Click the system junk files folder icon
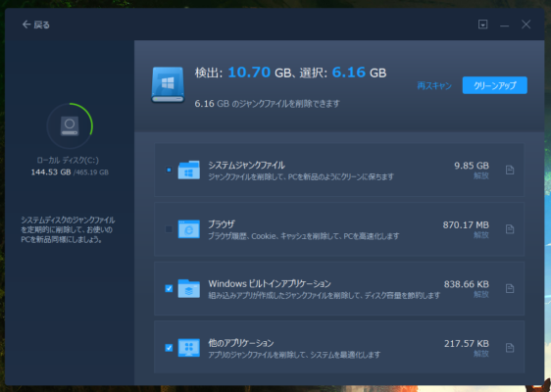The image size is (551, 392). pos(188,170)
